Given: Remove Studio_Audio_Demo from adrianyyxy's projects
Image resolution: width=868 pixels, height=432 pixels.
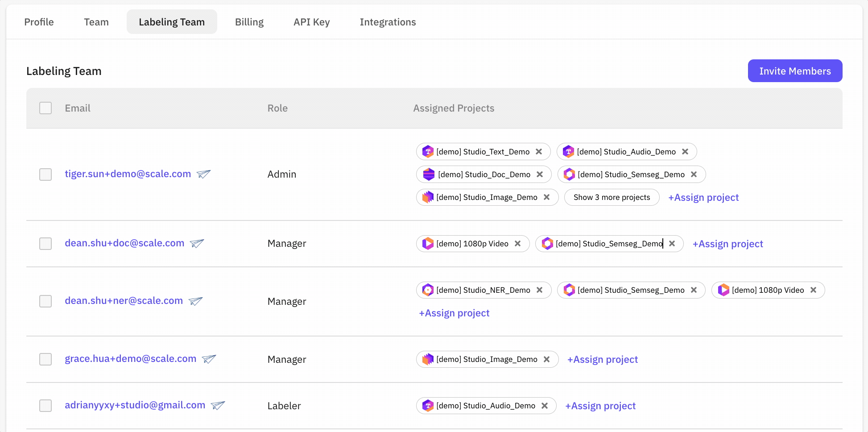Looking at the screenshot, I should tap(545, 406).
